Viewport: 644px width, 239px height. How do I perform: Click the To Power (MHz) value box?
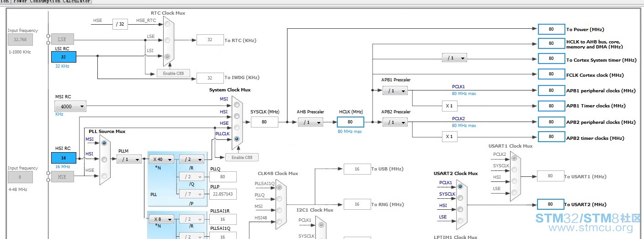pos(551,29)
